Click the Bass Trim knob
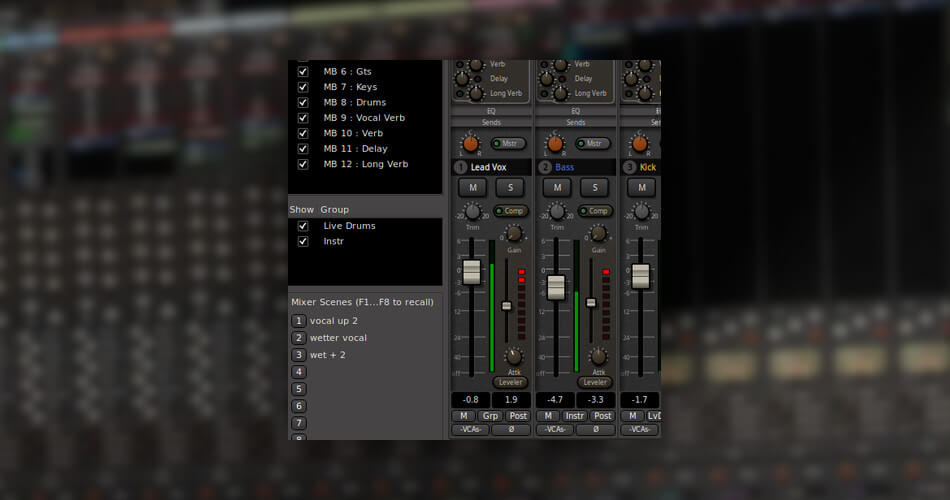The height and width of the screenshot is (500, 950). coord(557,212)
